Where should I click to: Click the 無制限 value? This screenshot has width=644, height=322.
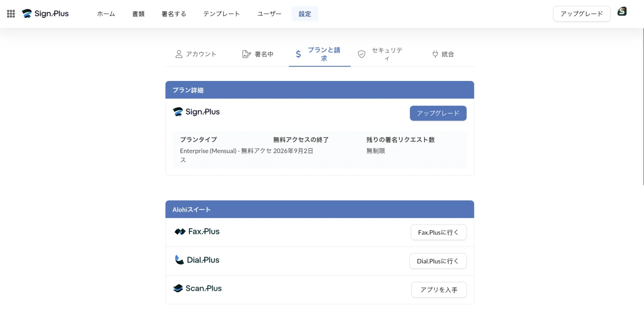tap(376, 150)
